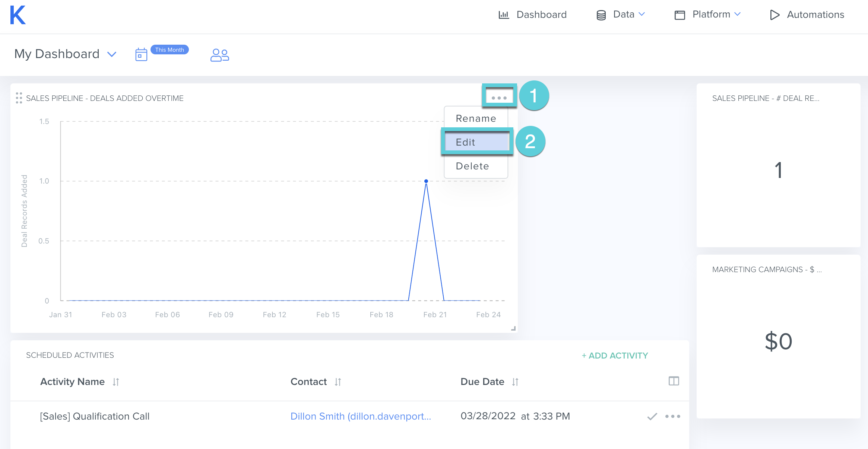Viewport: 868px width, 449px height.
Task: Click the K logo icon
Action: pos(18,15)
